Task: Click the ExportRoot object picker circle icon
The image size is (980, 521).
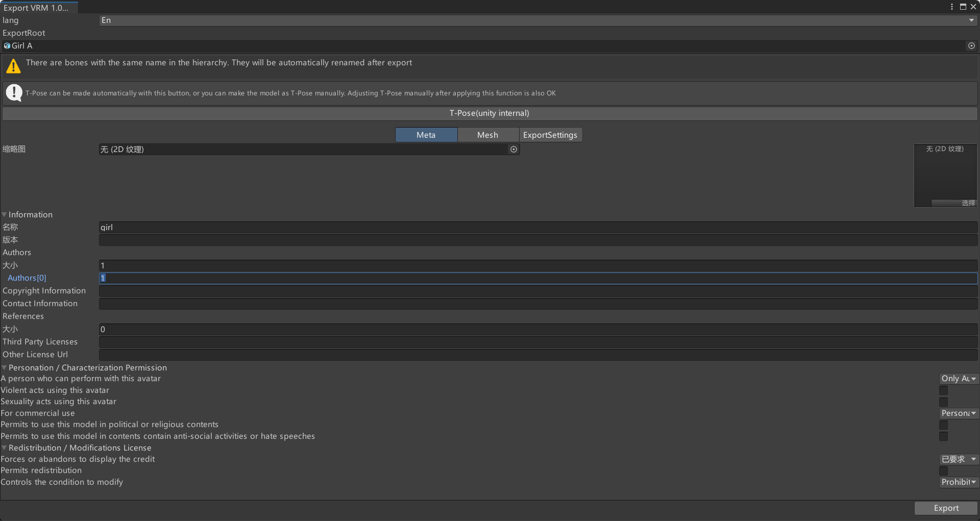Action: click(x=971, y=46)
